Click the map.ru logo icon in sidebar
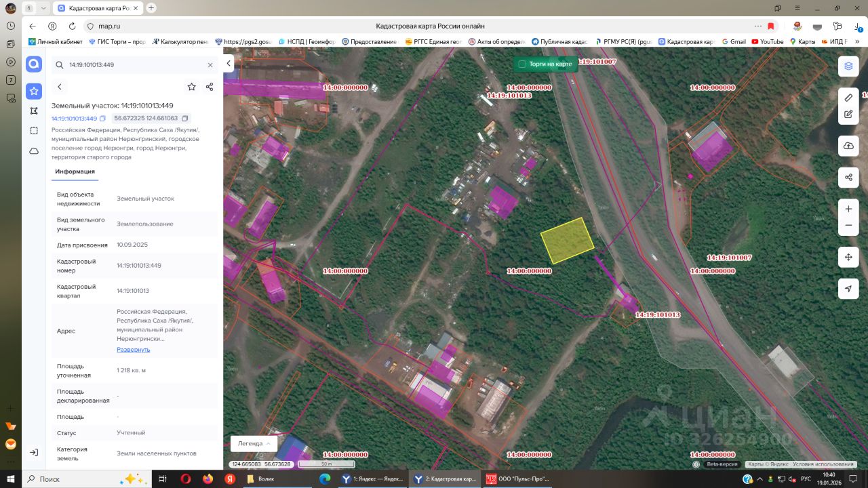868x488 pixels. tap(34, 64)
